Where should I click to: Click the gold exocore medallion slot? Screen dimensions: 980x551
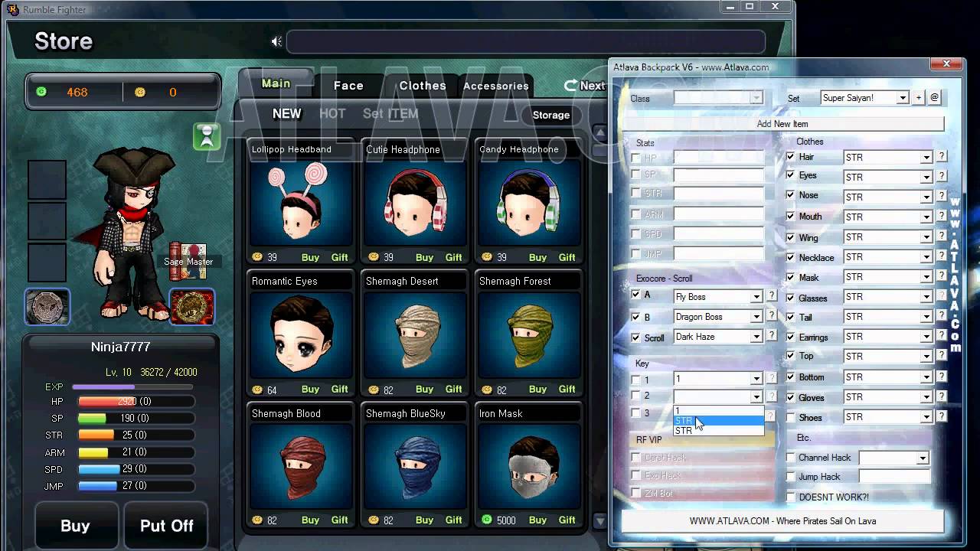[191, 307]
